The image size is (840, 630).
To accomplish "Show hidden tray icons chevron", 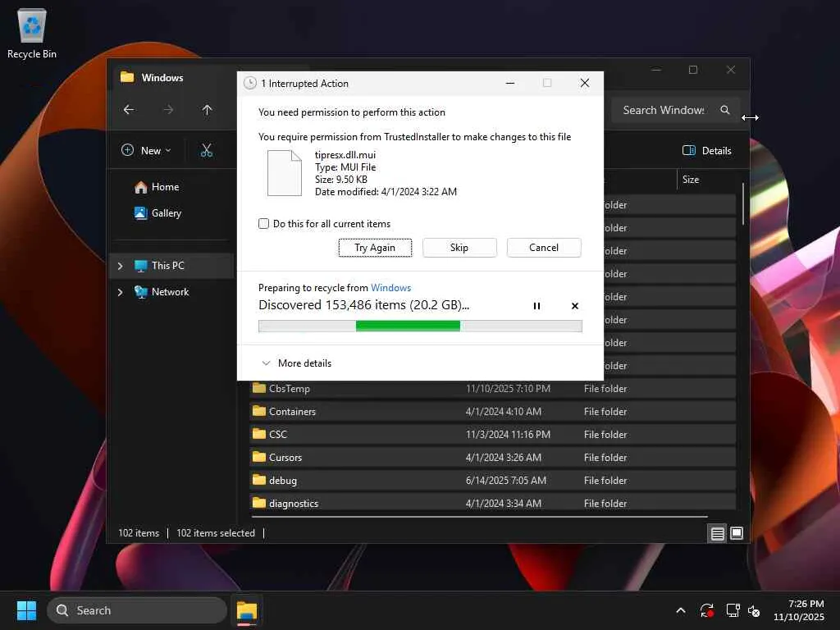I will point(681,610).
